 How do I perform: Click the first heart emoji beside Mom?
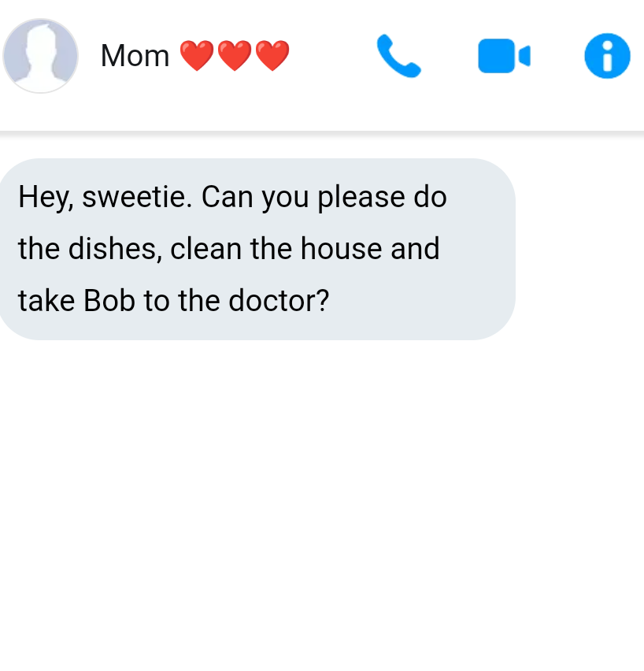197,57
